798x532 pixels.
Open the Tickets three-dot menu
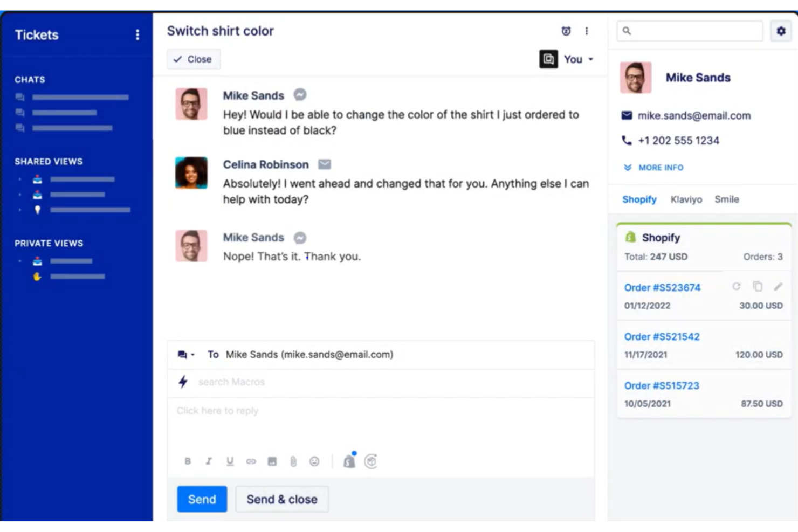point(137,35)
